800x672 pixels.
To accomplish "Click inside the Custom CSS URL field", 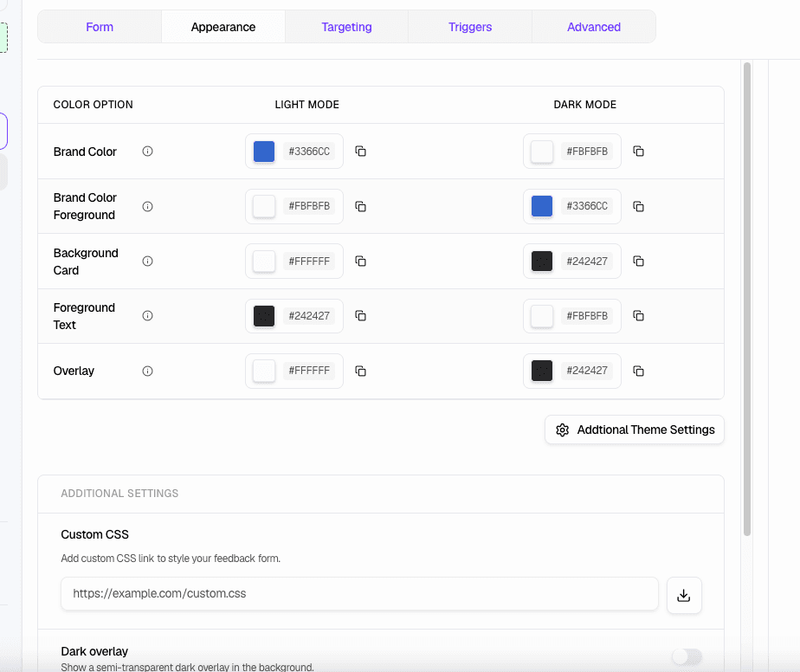I will (359, 593).
